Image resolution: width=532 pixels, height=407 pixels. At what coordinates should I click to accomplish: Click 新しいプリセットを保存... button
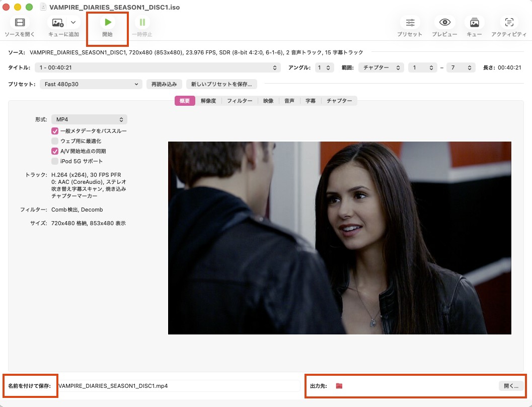pyautogui.click(x=221, y=84)
